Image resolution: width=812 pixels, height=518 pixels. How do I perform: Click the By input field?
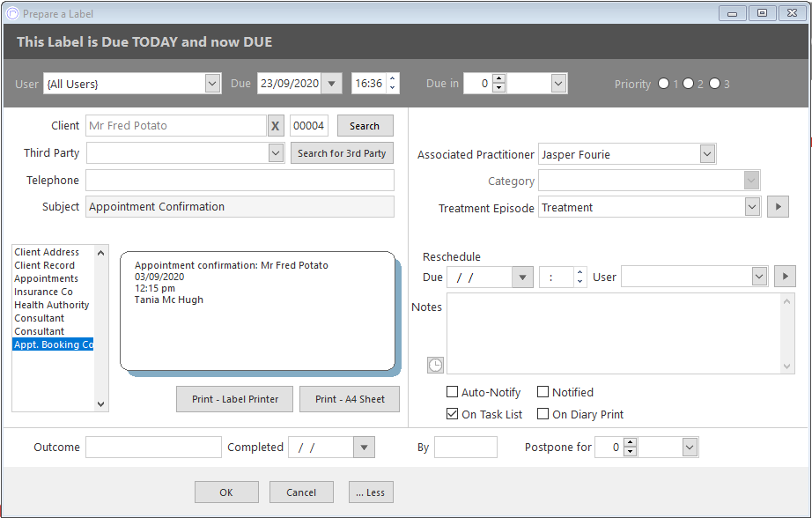(x=466, y=447)
